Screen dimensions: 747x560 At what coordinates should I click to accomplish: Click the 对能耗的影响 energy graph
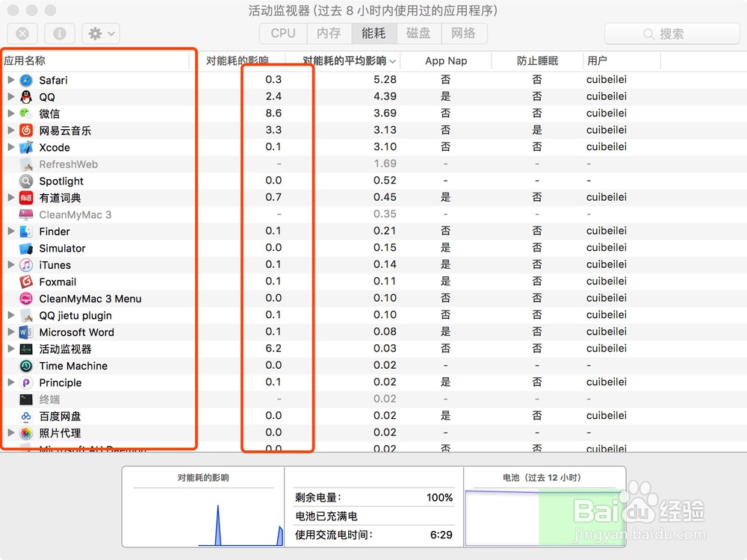(x=203, y=517)
